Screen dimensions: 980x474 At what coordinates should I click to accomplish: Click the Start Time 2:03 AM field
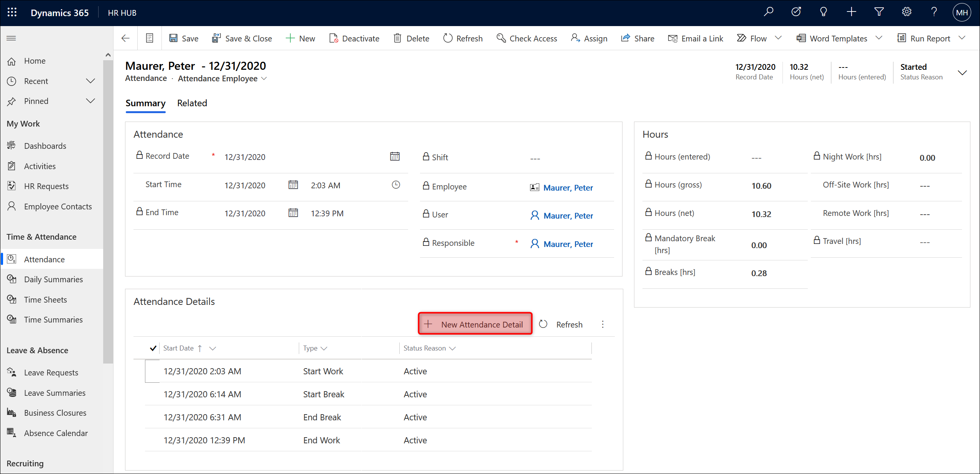[326, 186]
